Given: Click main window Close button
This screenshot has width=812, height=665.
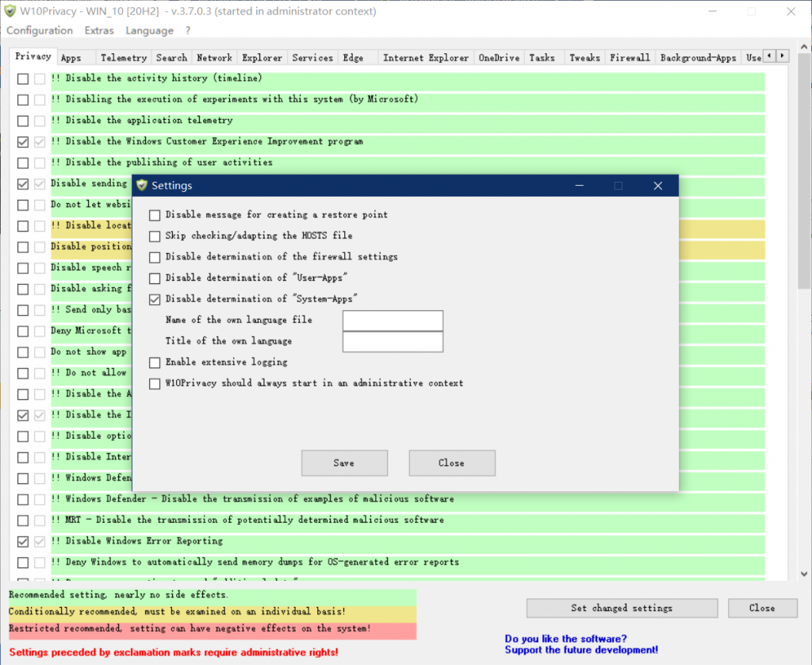Looking at the screenshot, I should pyautogui.click(x=762, y=608).
